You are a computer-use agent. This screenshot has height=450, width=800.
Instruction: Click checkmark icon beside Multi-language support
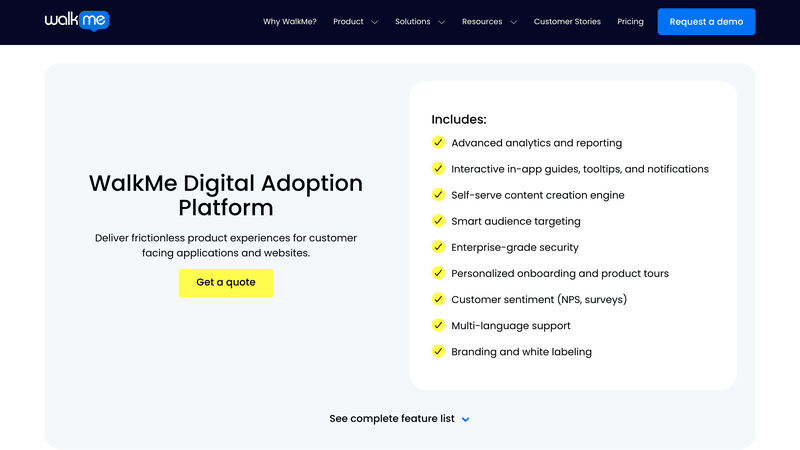(x=438, y=325)
